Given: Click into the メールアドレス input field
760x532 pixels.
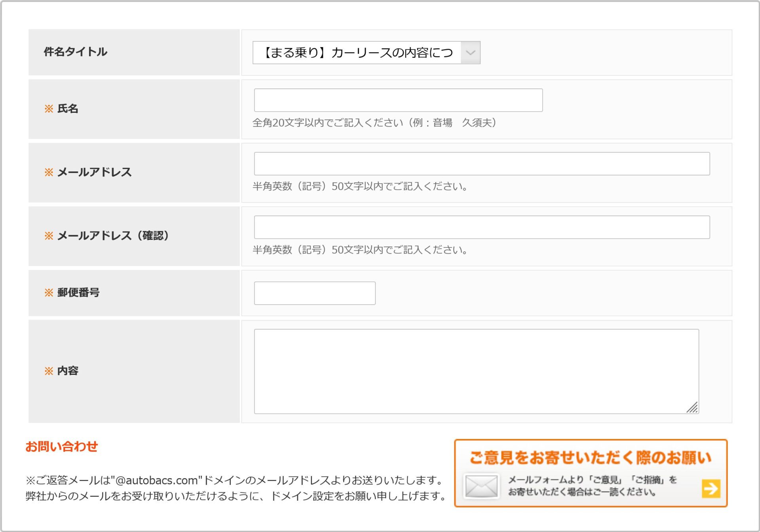Looking at the screenshot, I should click(x=482, y=163).
